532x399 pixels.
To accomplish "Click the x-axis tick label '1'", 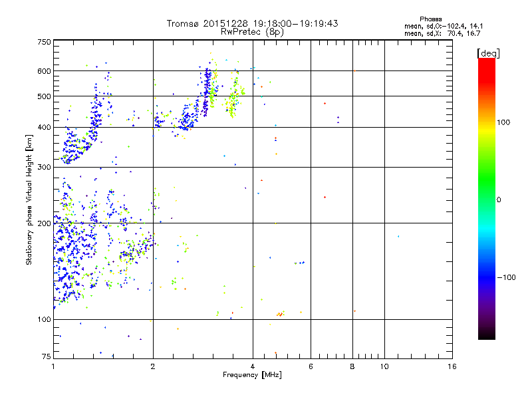I will click(x=53, y=366).
